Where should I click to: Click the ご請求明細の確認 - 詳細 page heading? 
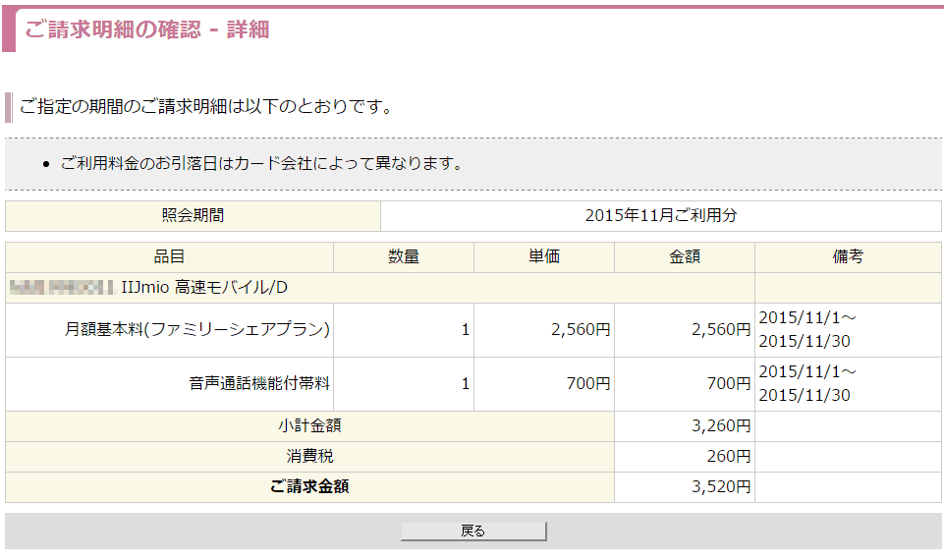coord(146,29)
